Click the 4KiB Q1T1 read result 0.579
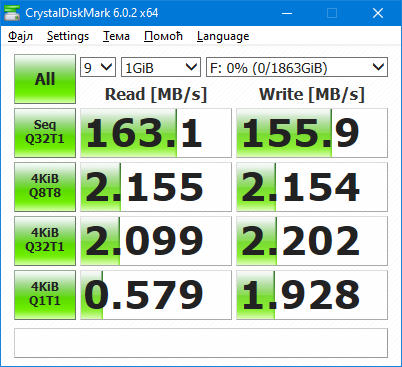Image resolution: width=402 pixels, height=367 pixels. (x=156, y=295)
